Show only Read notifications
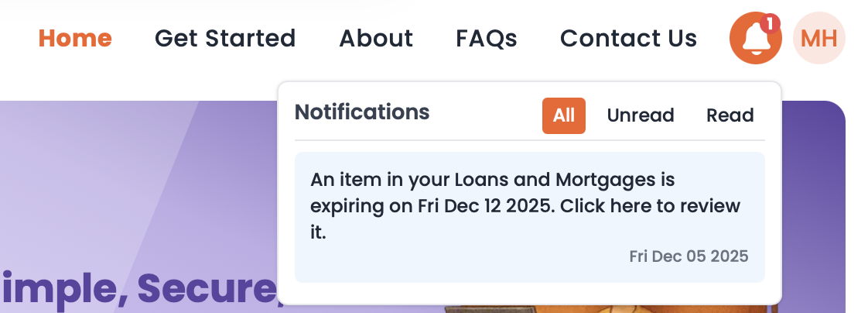The width and height of the screenshot is (868, 313). coord(730,115)
